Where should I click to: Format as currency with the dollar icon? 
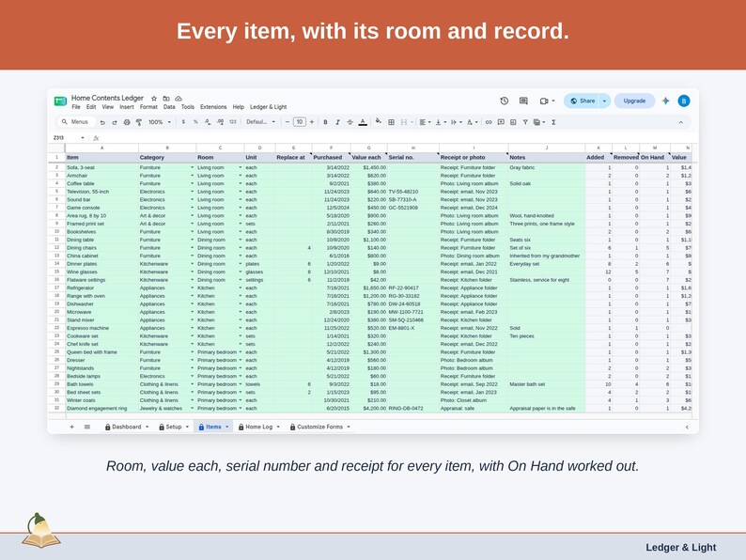pyautogui.click(x=183, y=122)
